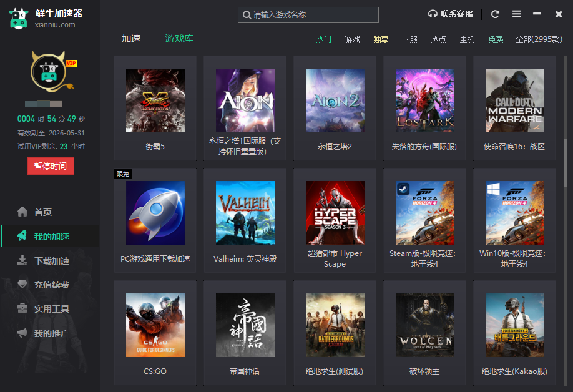Click the red 暂停时间 button
The image size is (573, 392).
51,166
